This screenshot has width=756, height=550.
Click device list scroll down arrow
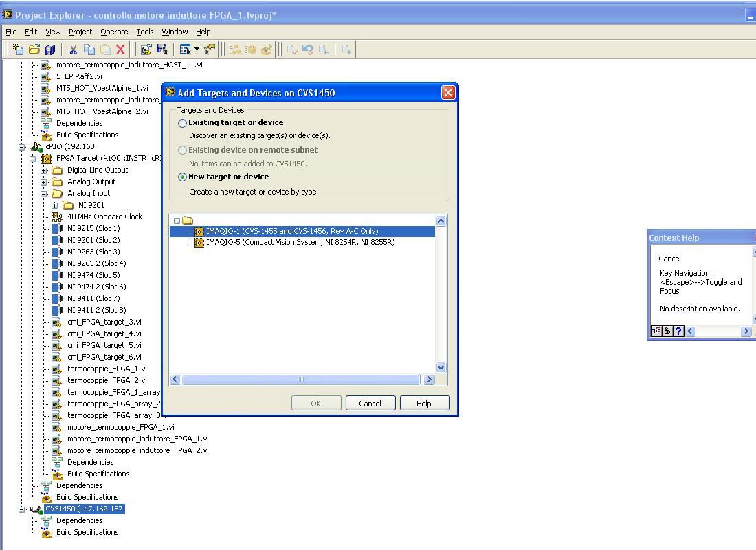pyautogui.click(x=441, y=368)
